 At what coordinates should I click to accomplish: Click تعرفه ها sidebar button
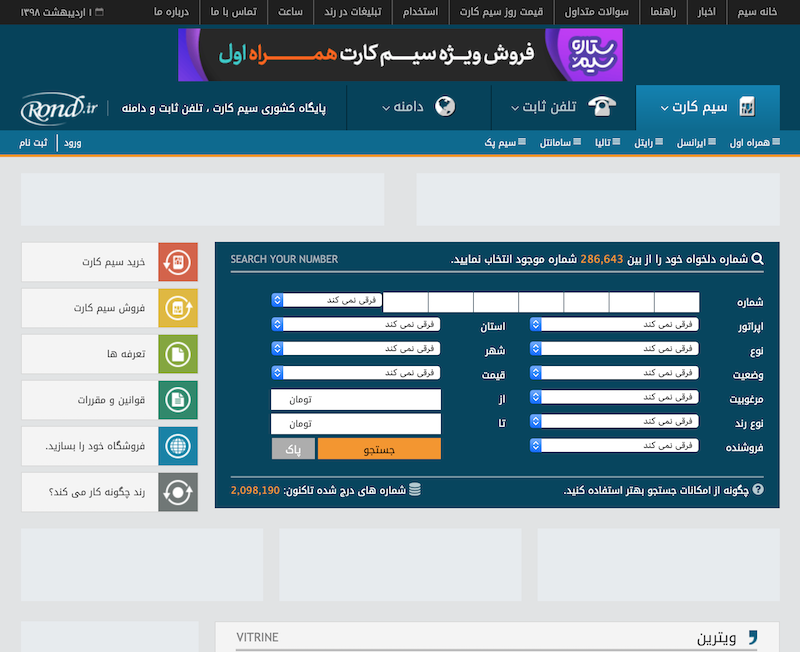110,354
